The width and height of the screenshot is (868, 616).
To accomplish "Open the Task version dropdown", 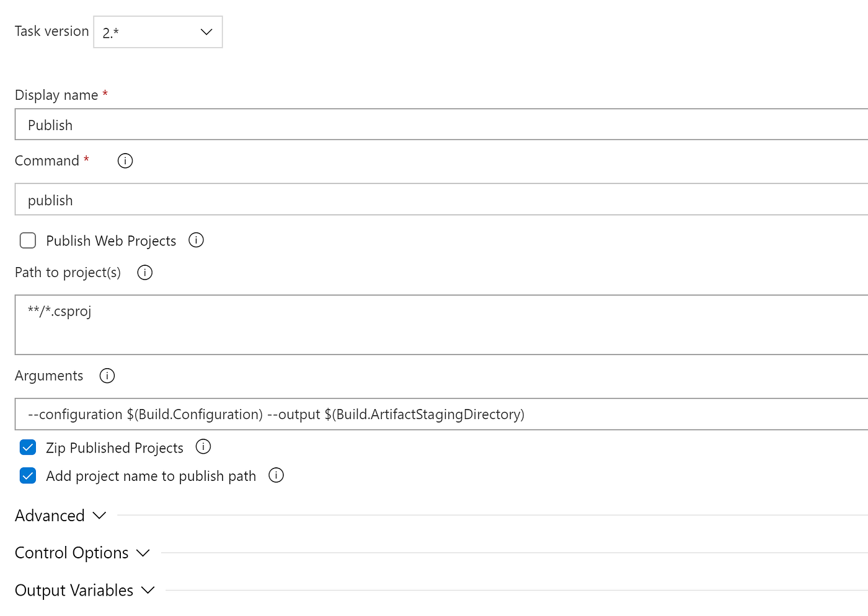I will 157,32.
